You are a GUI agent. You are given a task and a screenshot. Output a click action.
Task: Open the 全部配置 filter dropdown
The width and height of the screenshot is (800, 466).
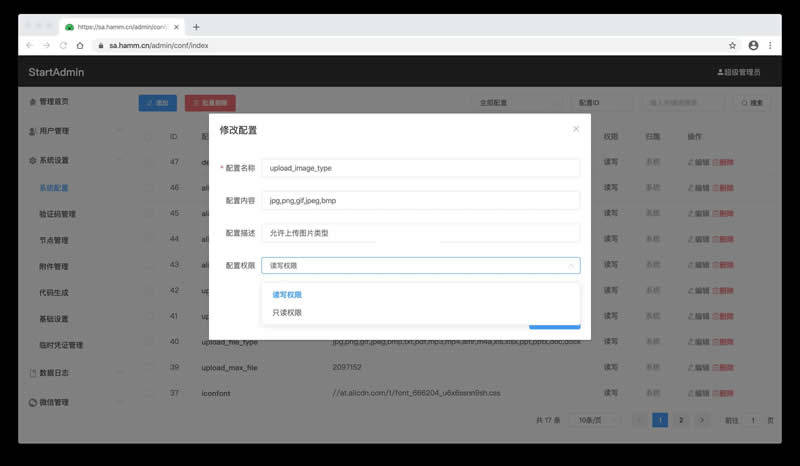point(516,103)
